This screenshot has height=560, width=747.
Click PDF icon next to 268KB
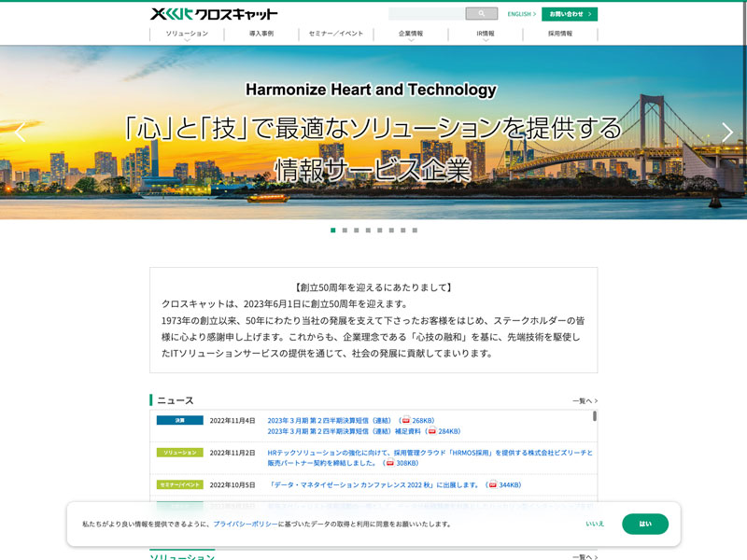point(406,420)
